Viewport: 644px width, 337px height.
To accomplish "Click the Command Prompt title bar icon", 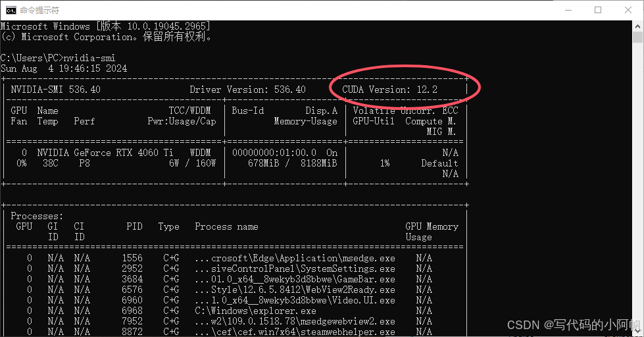I will tap(11, 10).
